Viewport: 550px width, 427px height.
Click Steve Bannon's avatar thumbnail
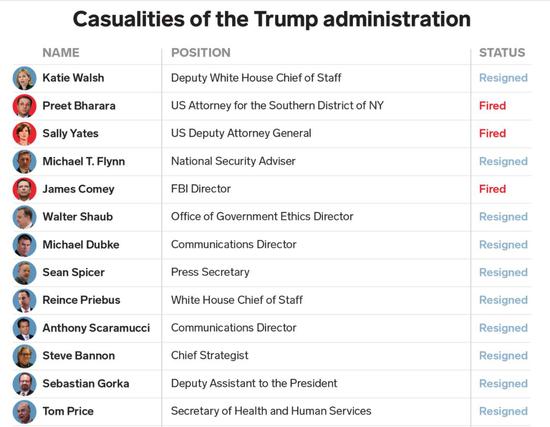[24, 356]
